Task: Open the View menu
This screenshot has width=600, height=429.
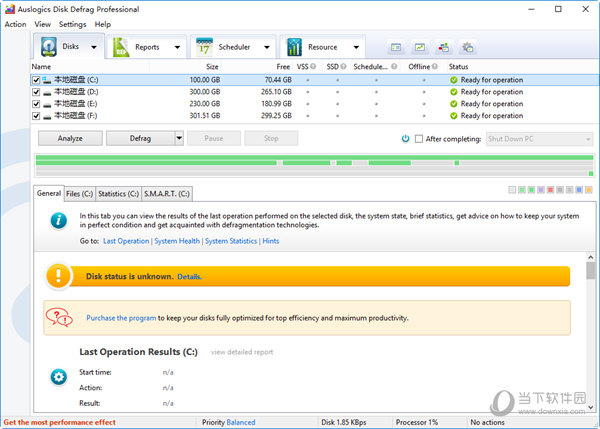Action: 42,24
